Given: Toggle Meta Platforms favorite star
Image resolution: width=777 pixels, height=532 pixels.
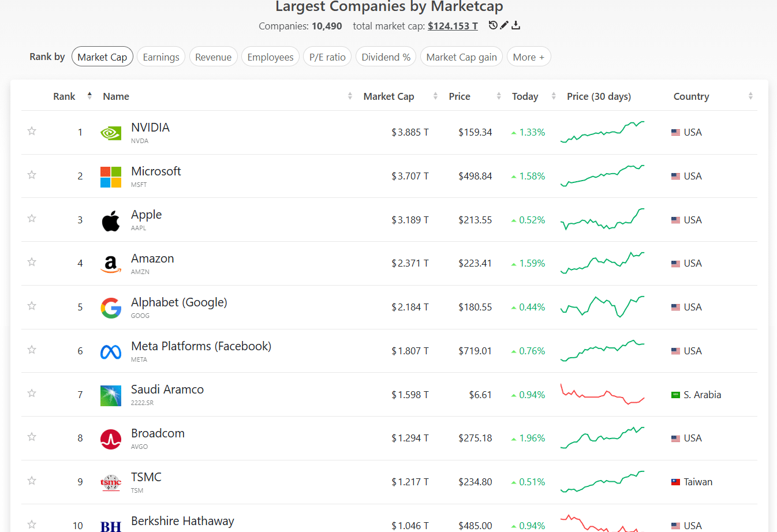Looking at the screenshot, I should pyautogui.click(x=32, y=350).
